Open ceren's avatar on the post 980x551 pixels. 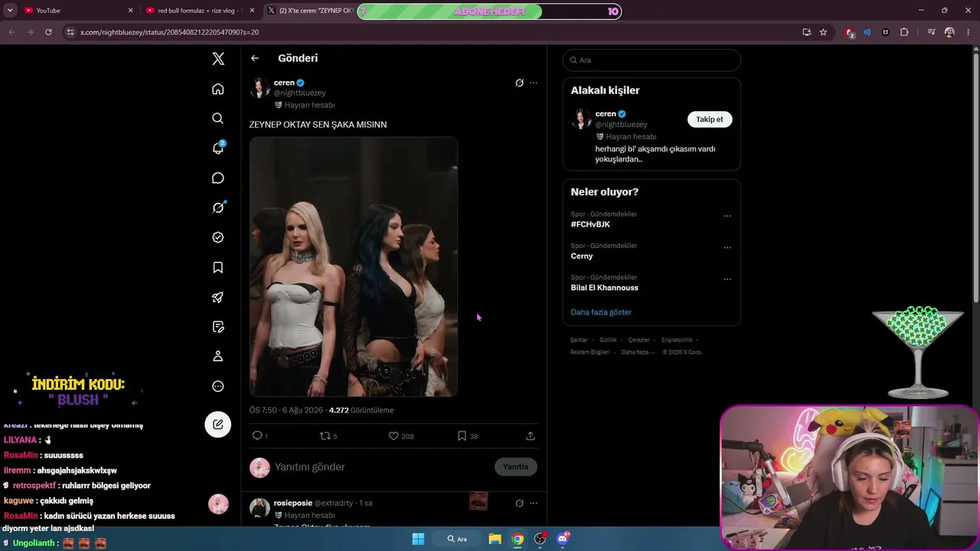[260, 87]
